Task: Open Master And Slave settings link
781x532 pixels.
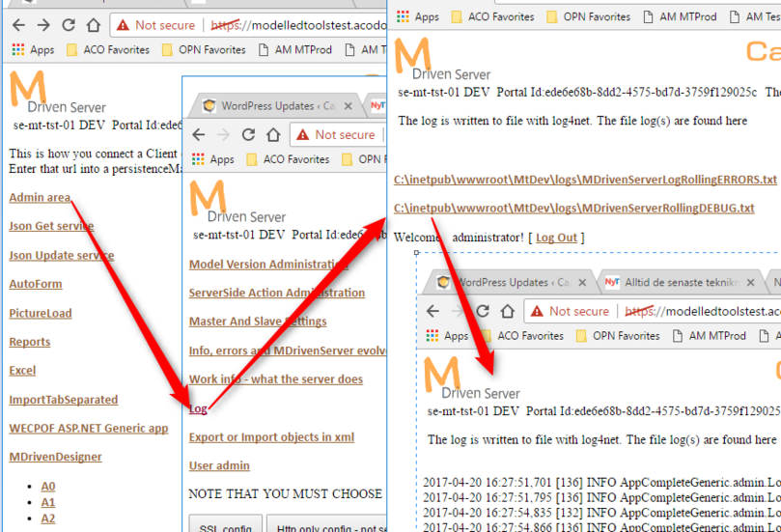Action: point(258,322)
